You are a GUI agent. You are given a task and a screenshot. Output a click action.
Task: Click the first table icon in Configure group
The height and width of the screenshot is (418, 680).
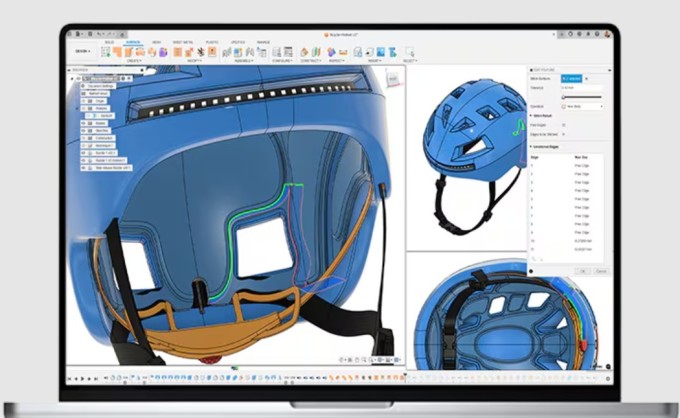coord(276,52)
